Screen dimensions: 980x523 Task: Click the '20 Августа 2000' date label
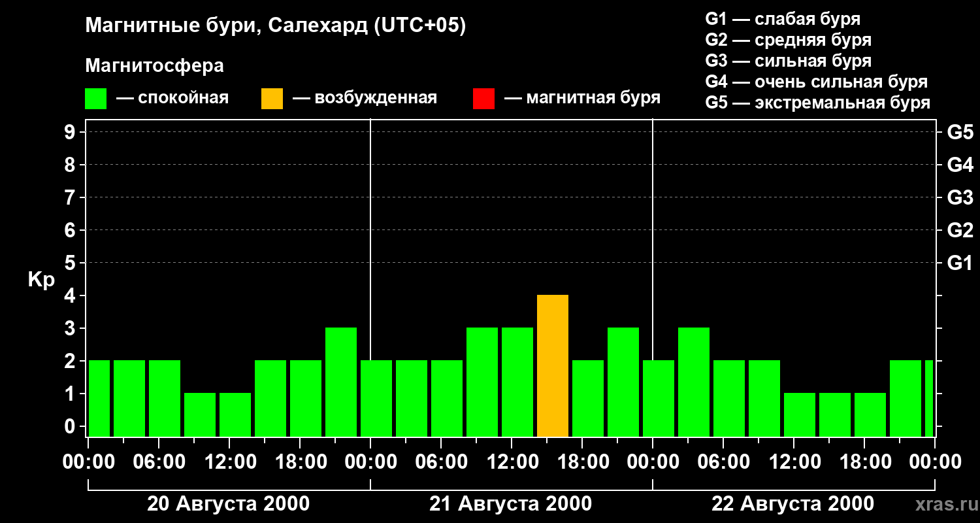229,504
